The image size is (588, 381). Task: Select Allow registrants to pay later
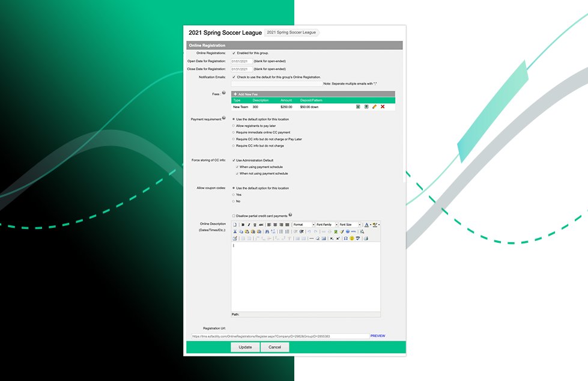234,126
